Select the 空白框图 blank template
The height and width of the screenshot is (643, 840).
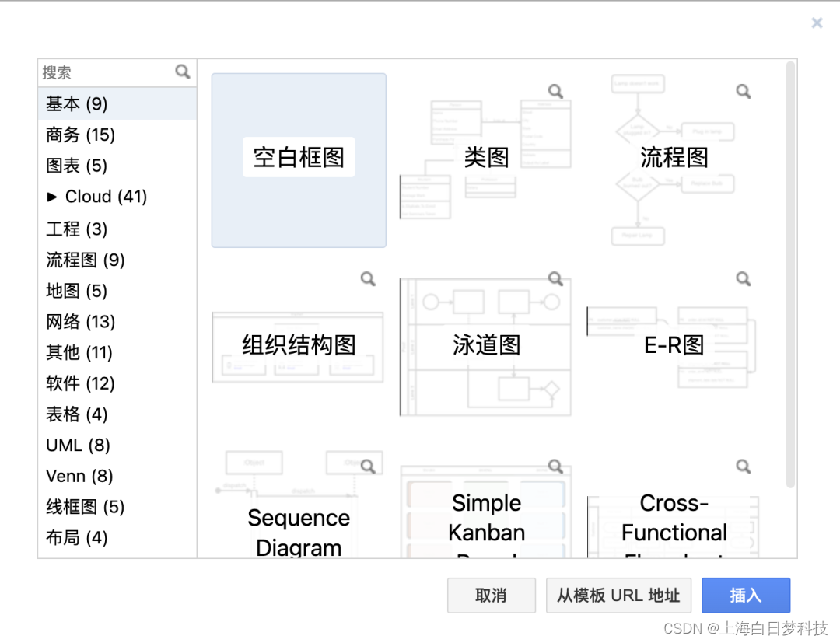(x=299, y=159)
